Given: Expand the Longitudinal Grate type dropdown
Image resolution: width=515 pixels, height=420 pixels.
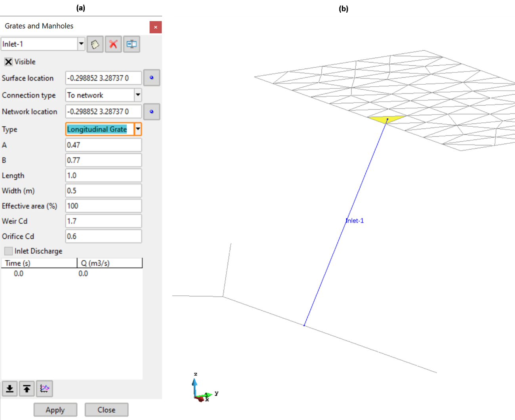Looking at the screenshot, I should pos(138,129).
